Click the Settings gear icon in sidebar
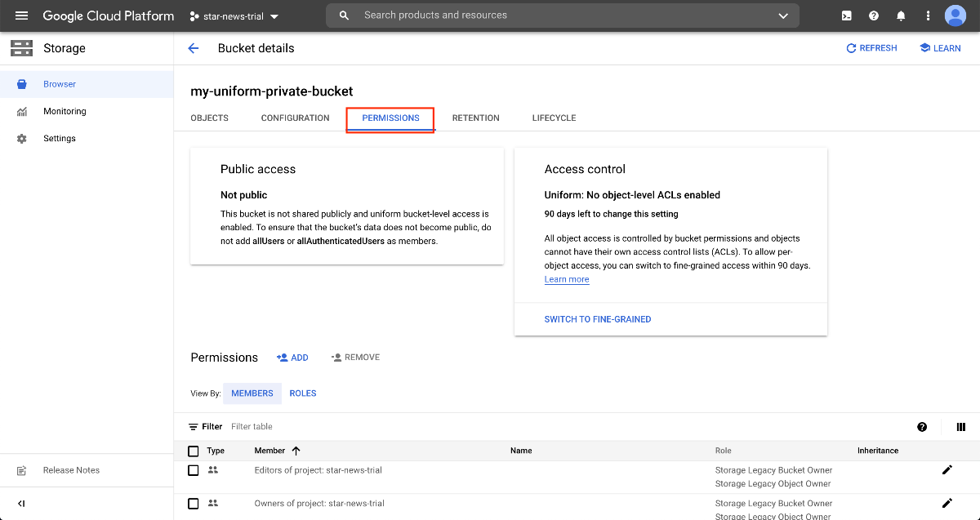 (22, 139)
